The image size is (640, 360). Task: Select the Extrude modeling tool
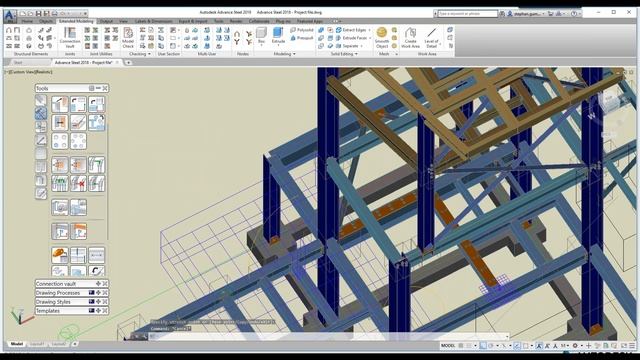(278, 35)
